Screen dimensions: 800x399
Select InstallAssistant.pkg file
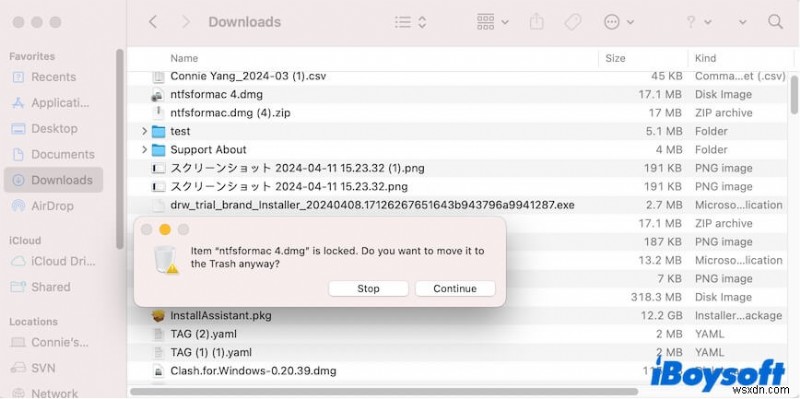point(221,315)
